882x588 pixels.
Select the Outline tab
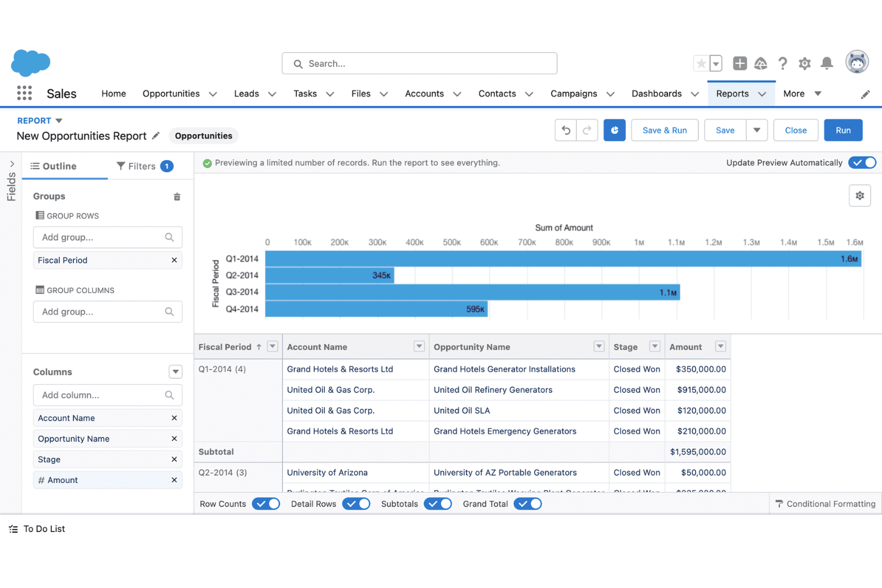coord(54,166)
